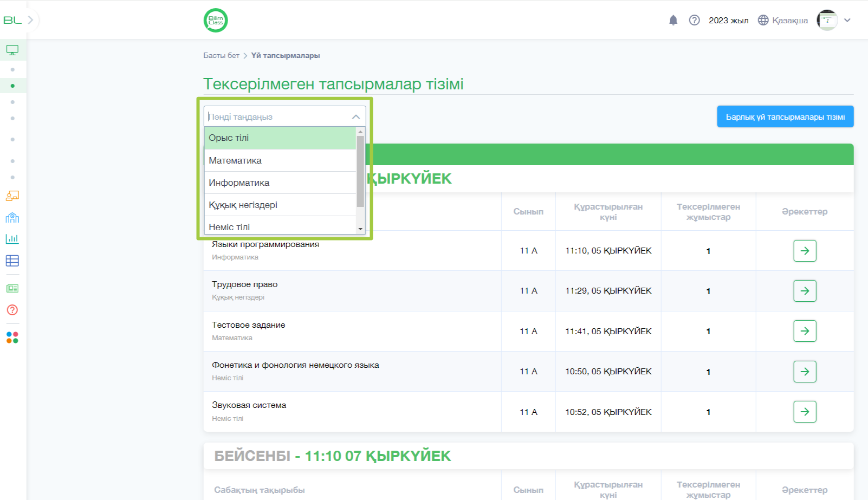
Task: Open task arrow for Трудовое право
Action: (805, 291)
